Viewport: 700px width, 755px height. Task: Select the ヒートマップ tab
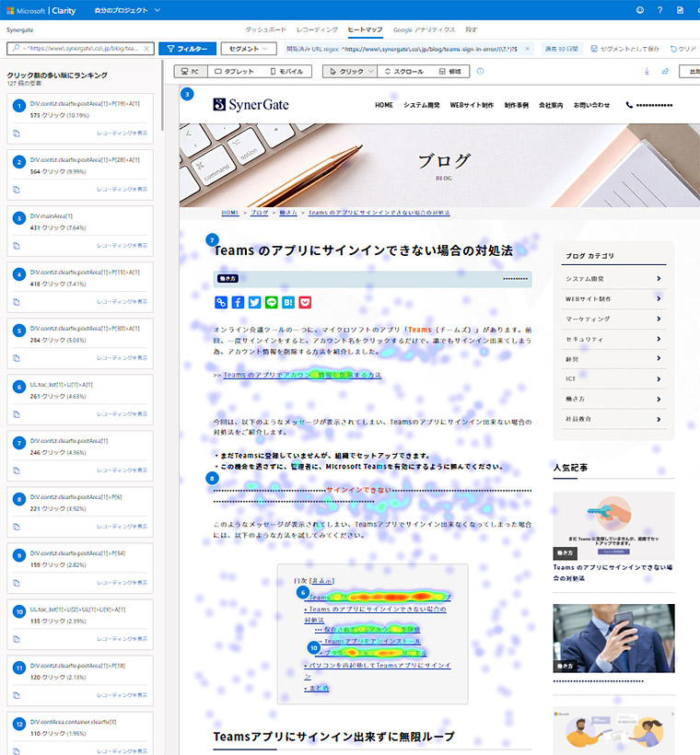click(x=365, y=29)
